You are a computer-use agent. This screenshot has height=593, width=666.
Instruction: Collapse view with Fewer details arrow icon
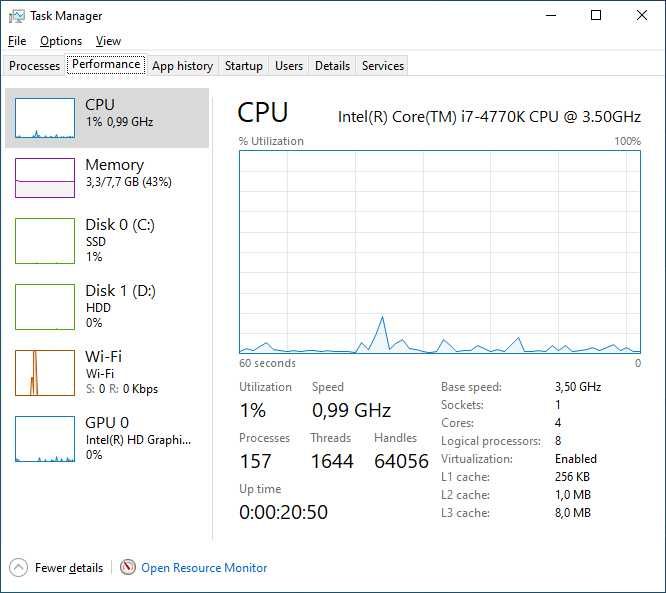pyautogui.click(x=18, y=567)
